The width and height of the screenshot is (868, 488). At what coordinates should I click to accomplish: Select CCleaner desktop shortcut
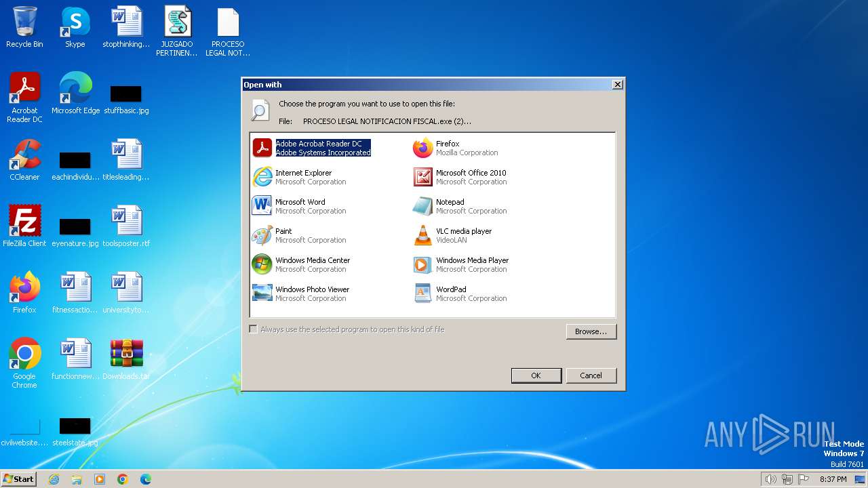[x=24, y=160]
